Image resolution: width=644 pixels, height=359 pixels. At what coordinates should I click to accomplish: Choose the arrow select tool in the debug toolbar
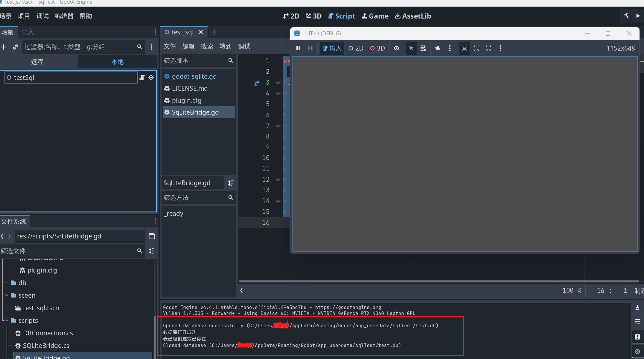tap(411, 48)
